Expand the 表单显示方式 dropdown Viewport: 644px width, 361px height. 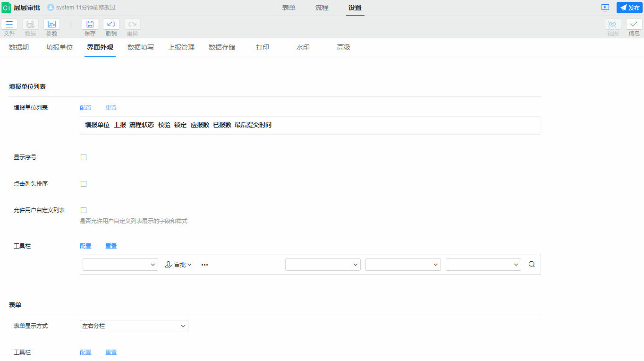[x=134, y=326]
